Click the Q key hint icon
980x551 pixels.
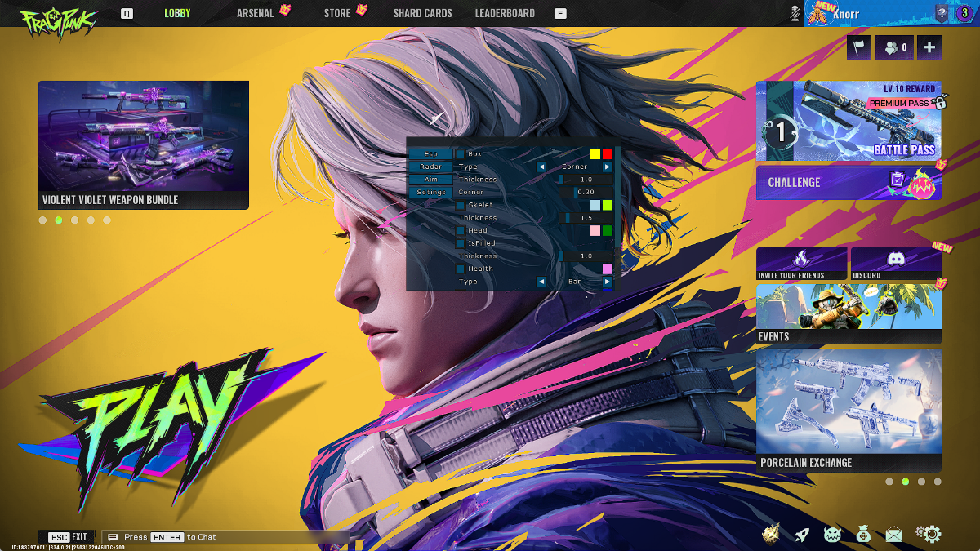[x=127, y=13]
